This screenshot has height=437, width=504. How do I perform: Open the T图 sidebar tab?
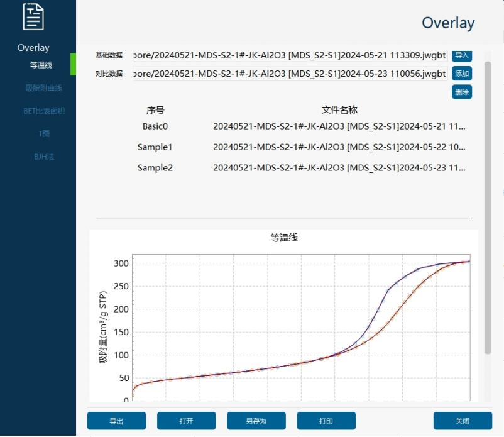pos(44,134)
